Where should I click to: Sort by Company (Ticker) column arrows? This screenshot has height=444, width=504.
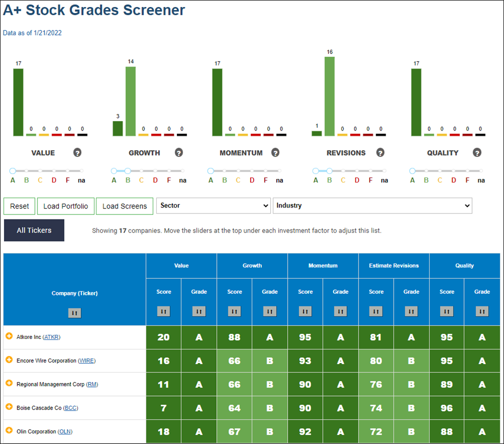pyautogui.click(x=74, y=312)
